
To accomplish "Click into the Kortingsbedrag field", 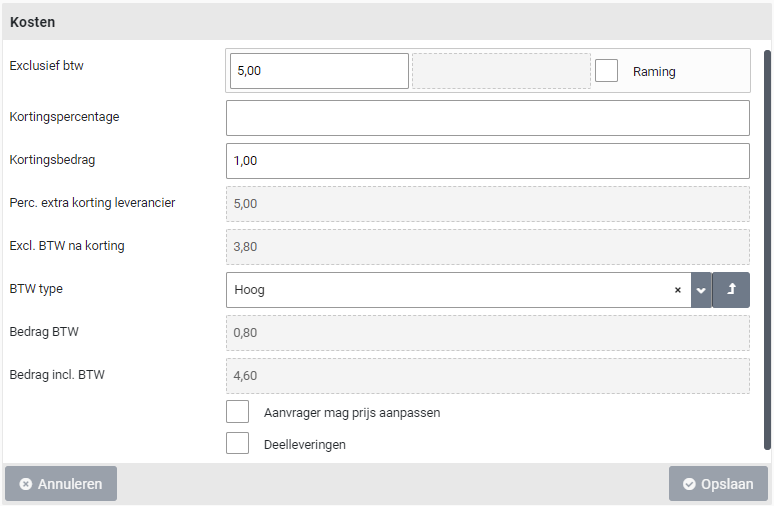I will 487,160.
